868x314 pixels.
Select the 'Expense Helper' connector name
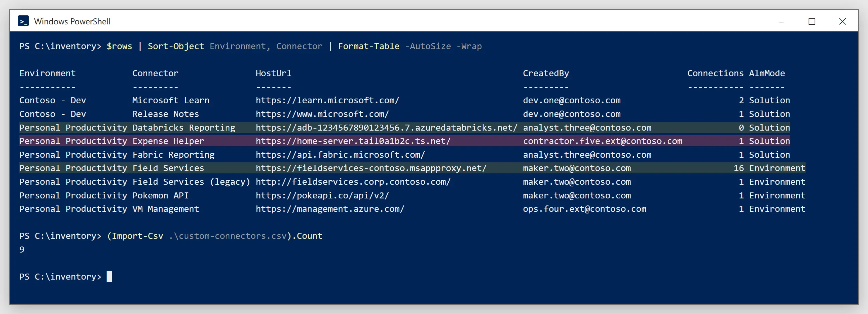[x=168, y=141]
